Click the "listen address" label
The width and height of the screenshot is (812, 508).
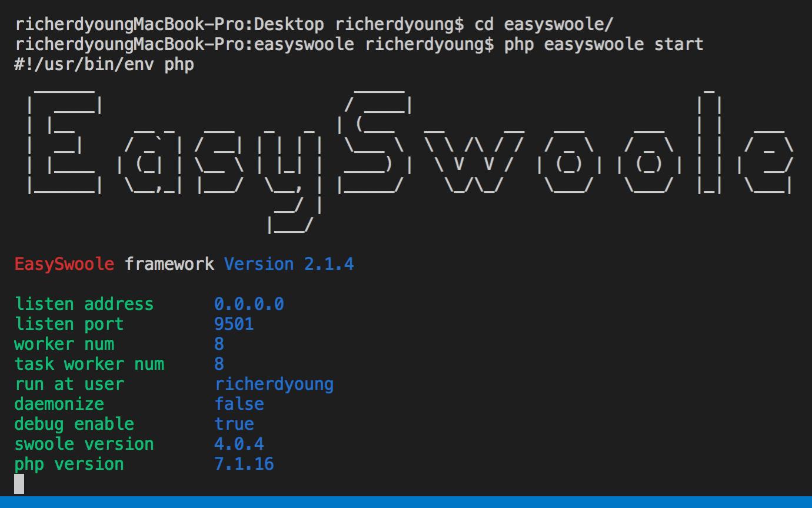pos(84,304)
